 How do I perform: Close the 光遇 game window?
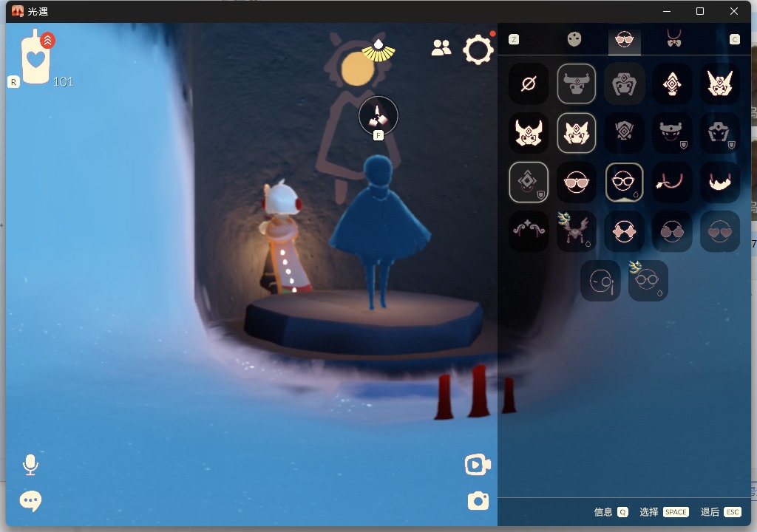[x=734, y=11]
